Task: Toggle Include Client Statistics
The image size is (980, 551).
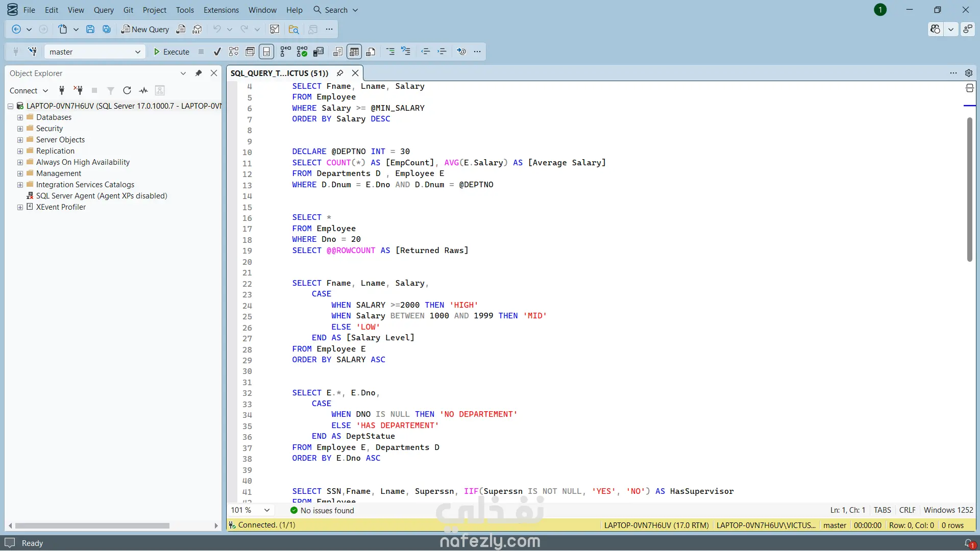Action: pos(318,52)
